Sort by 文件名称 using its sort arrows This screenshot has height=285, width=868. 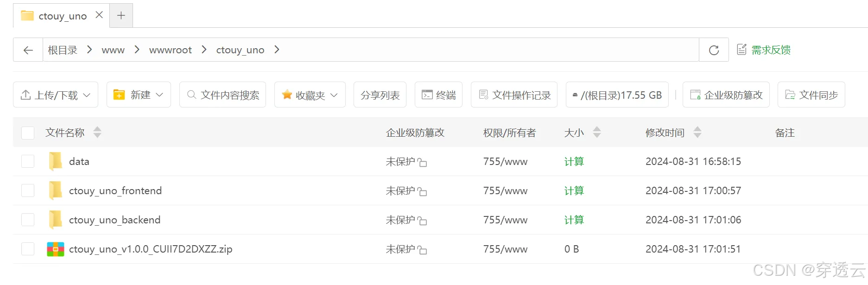point(97,133)
